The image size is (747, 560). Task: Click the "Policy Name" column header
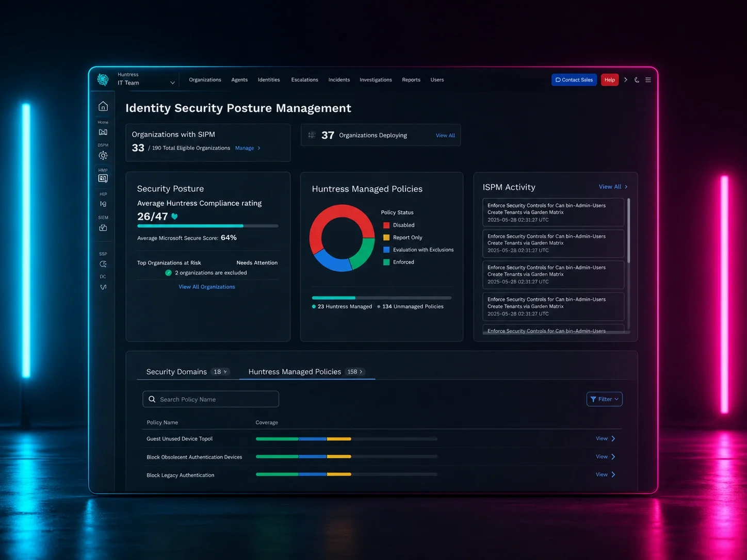pyautogui.click(x=163, y=423)
